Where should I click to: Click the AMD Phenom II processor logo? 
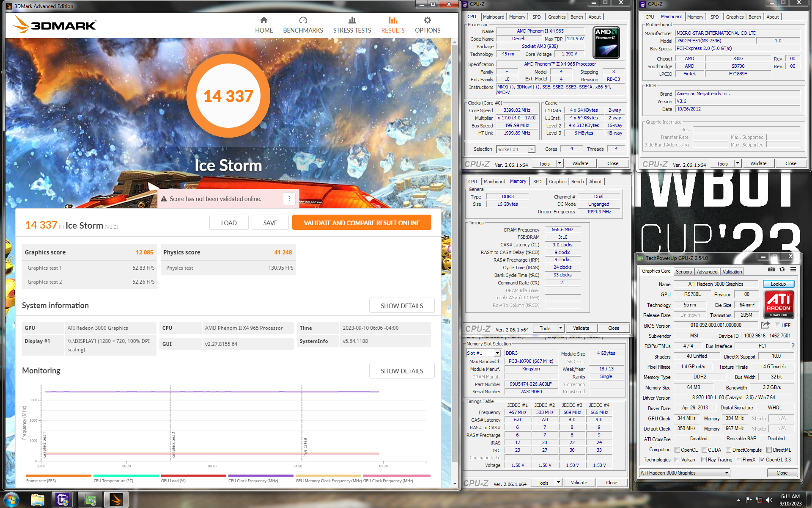(x=606, y=43)
